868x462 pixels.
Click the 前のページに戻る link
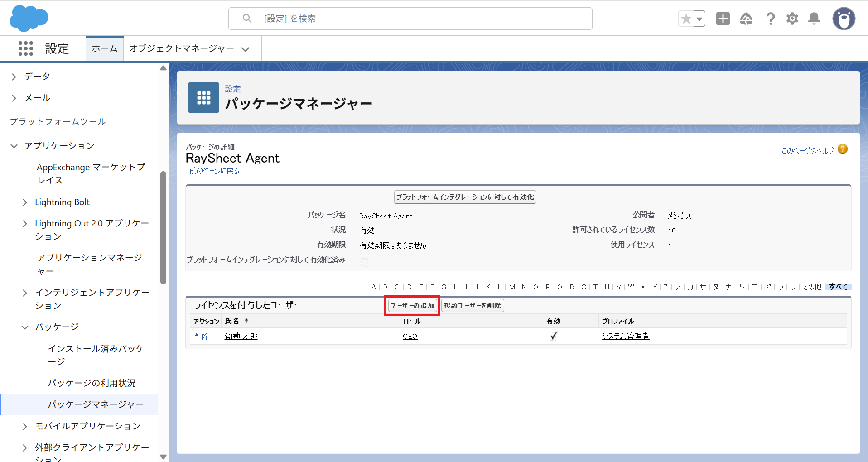(214, 171)
